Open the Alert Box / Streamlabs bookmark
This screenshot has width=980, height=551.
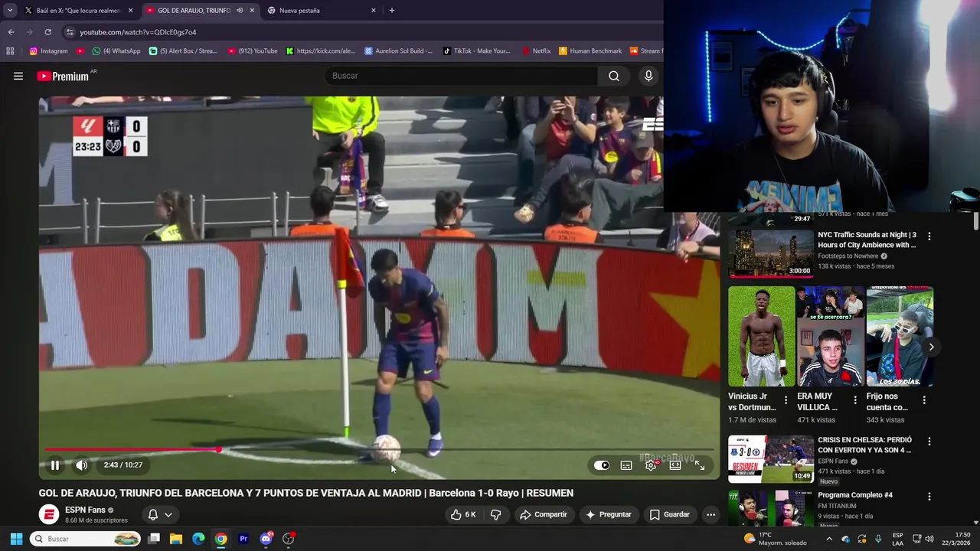pyautogui.click(x=184, y=51)
